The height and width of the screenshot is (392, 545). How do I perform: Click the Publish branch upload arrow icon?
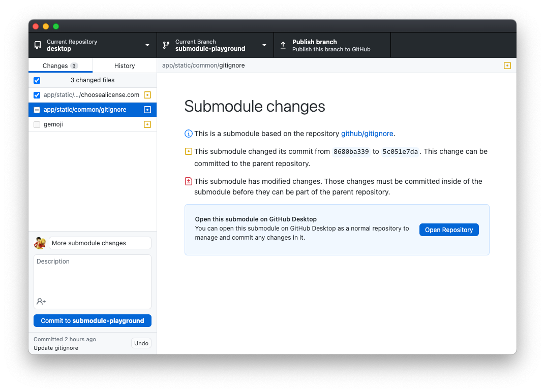coord(283,45)
